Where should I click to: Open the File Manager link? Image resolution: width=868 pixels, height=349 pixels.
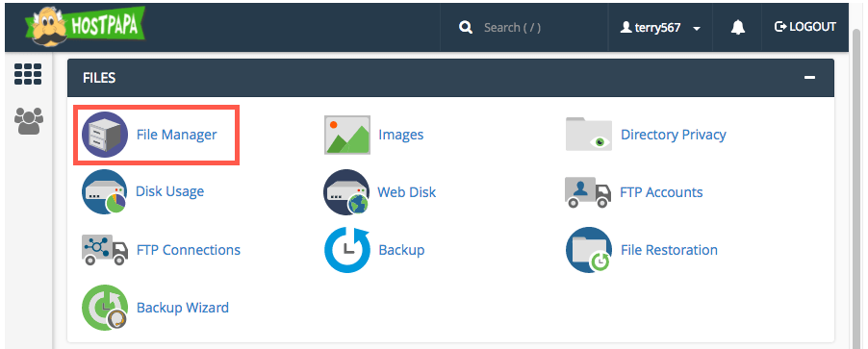tap(177, 135)
